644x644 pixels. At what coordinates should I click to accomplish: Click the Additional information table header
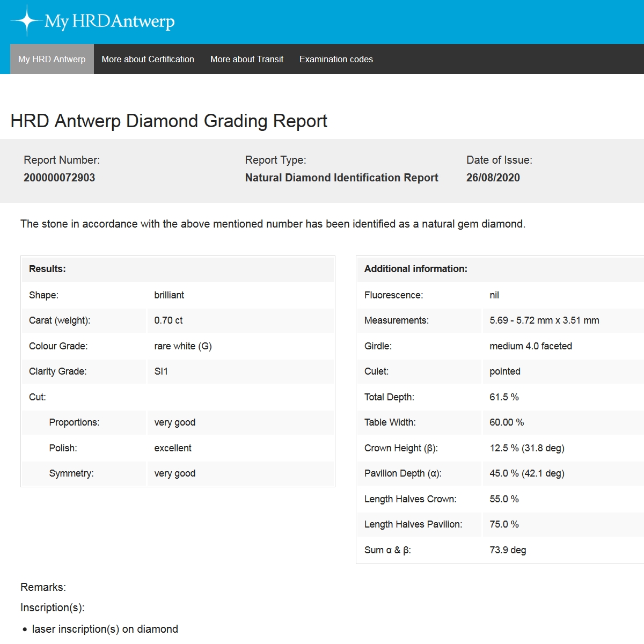pos(415,269)
